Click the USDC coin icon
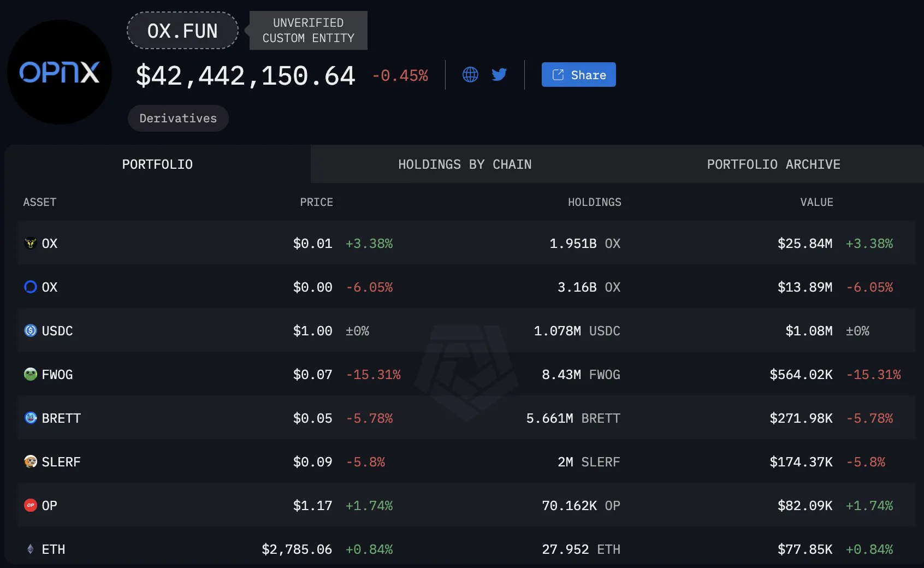 [31, 330]
